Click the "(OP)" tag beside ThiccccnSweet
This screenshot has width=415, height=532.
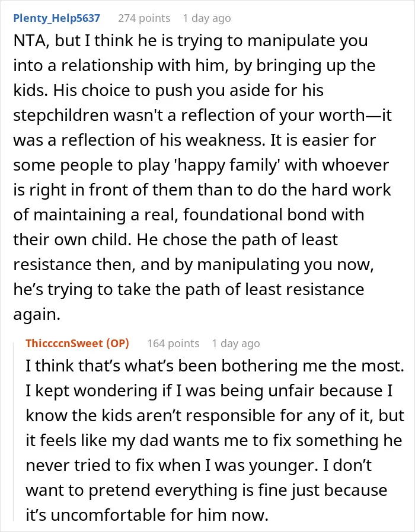pos(118,344)
